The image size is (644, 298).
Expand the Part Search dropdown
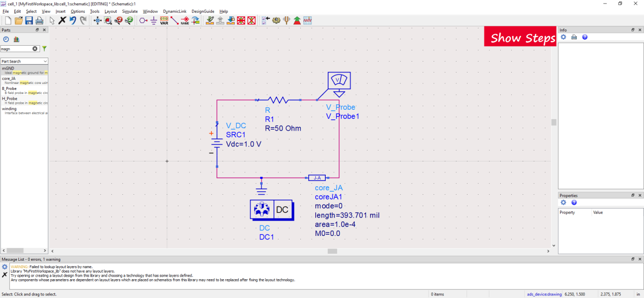click(45, 62)
